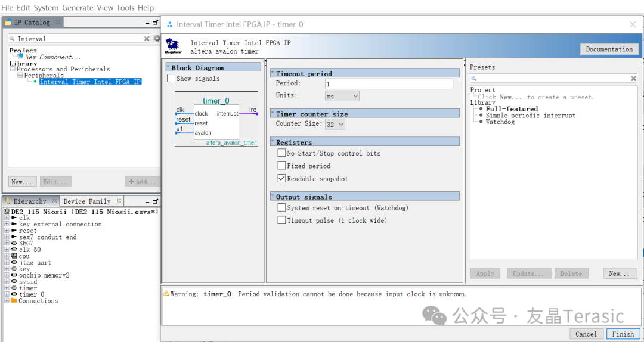Close the Hierarchy tab via its X

(54, 201)
